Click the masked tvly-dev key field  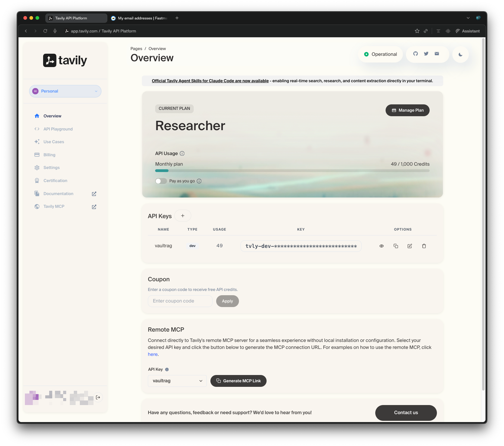click(x=301, y=246)
